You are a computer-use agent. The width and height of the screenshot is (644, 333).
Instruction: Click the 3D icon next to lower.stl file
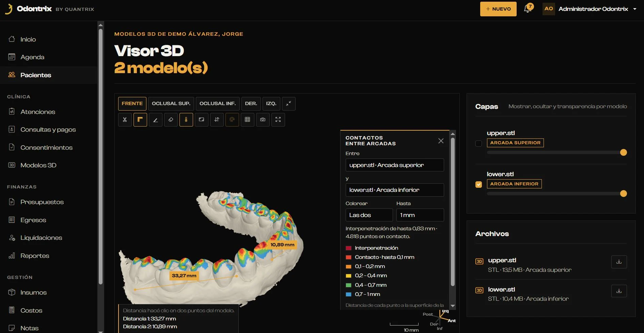[479, 290]
